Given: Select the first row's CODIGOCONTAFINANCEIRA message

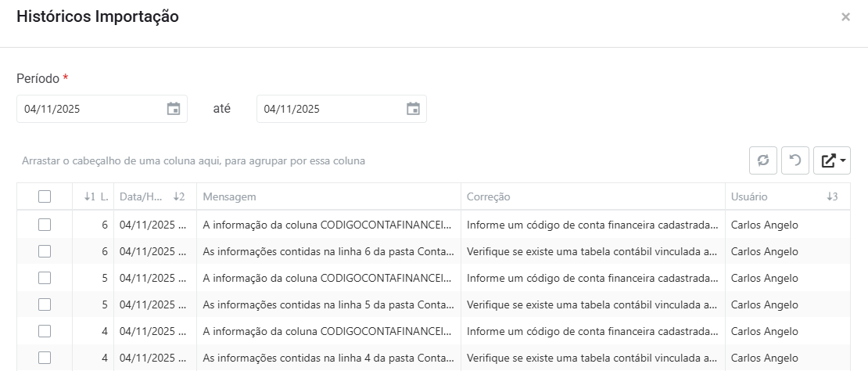Looking at the screenshot, I should (328, 225).
